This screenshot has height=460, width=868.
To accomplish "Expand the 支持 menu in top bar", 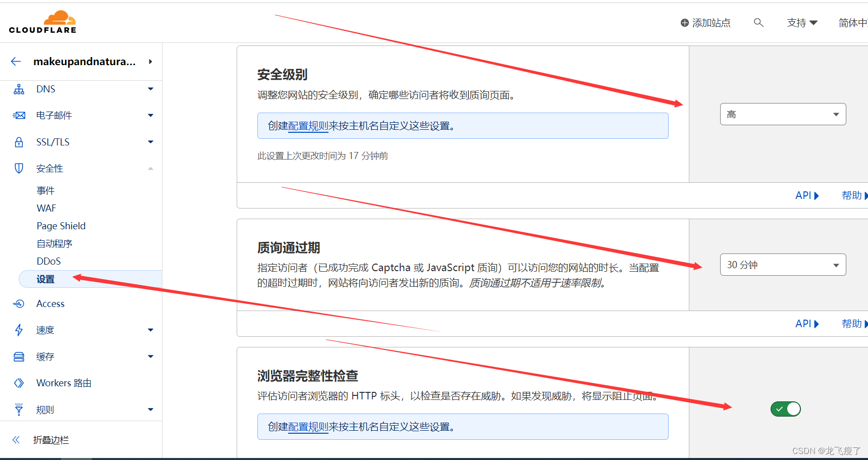I will pos(802,23).
